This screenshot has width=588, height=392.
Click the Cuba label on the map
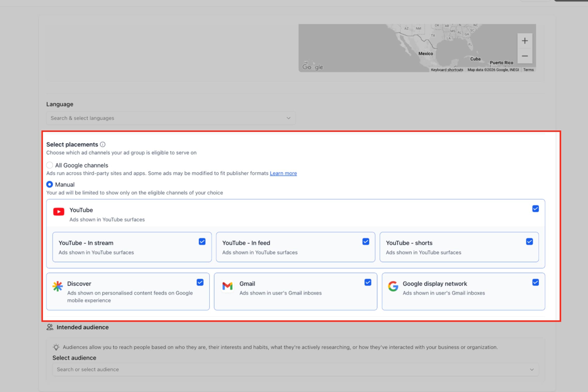pyautogui.click(x=475, y=59)
